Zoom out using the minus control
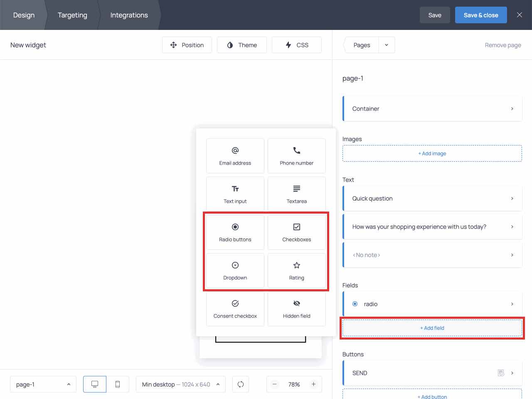 pyautogui.click(x=275, y=384)
